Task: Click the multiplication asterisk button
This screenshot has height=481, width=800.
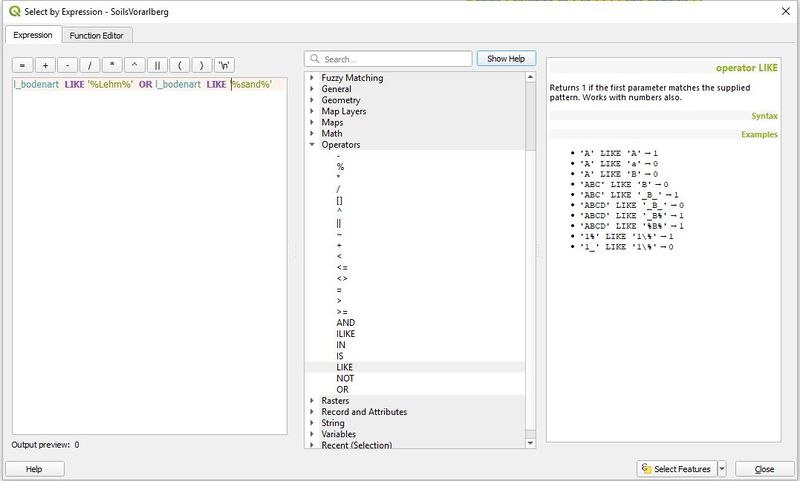Action: click(x=113, y=65)
